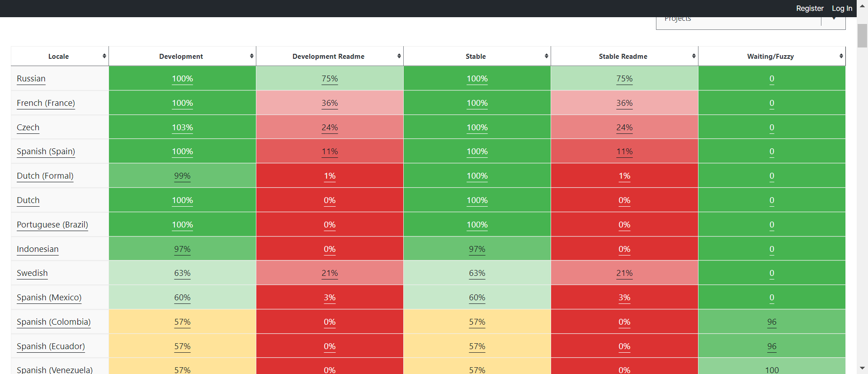Sort by Stable Readme arrows icon
Screen dimensions: 868x374
click(x=694, y=56)
